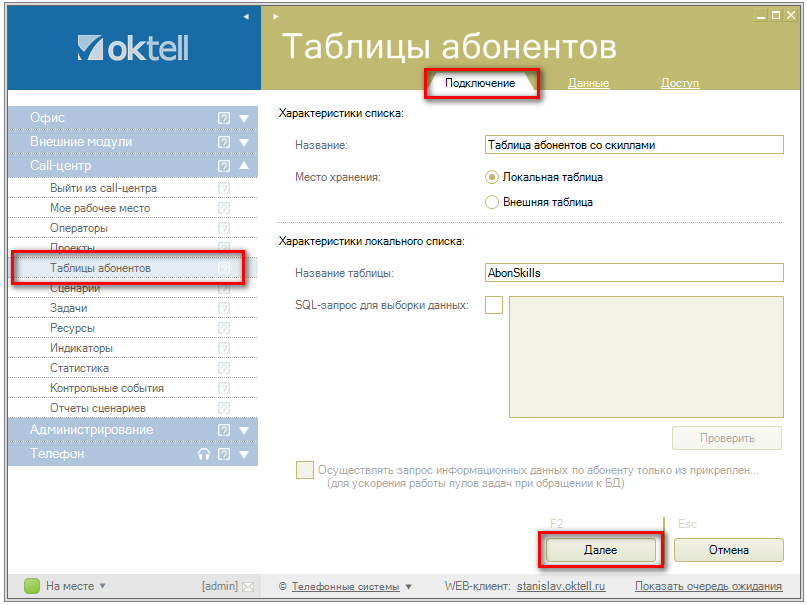Switch to the Данные tab
This screenshot has height=605, width=807.
click(x=588, y=83)
